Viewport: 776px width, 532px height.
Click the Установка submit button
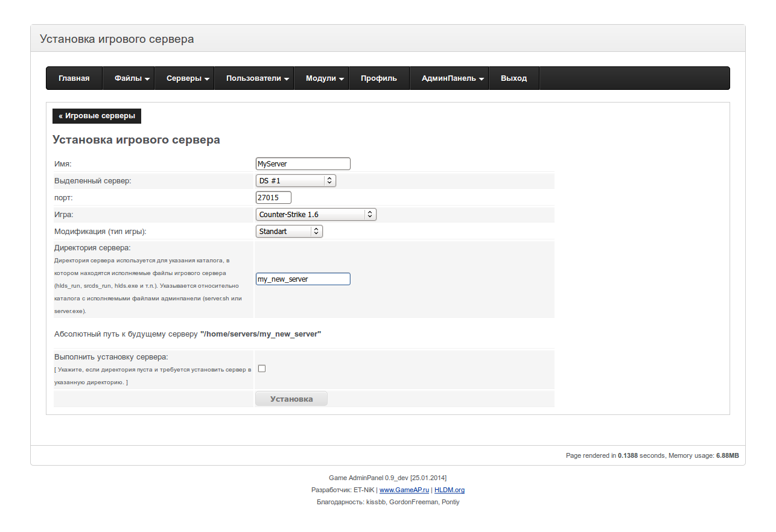click(x=291, y=399)
